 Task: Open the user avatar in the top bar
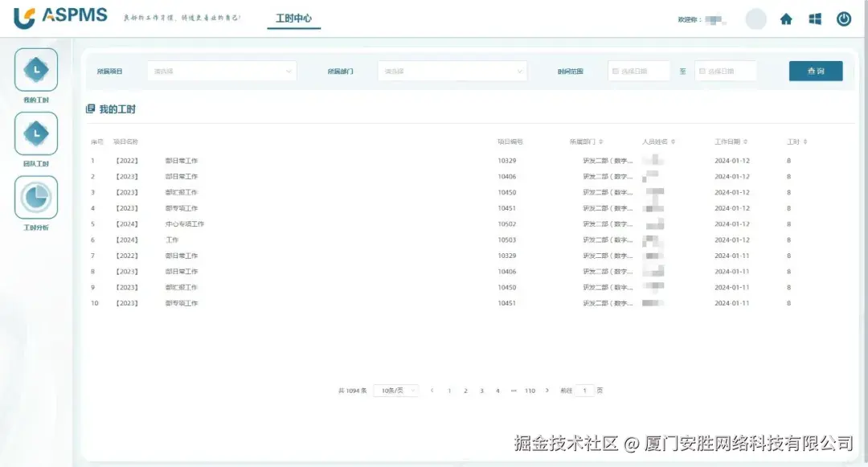755,18
